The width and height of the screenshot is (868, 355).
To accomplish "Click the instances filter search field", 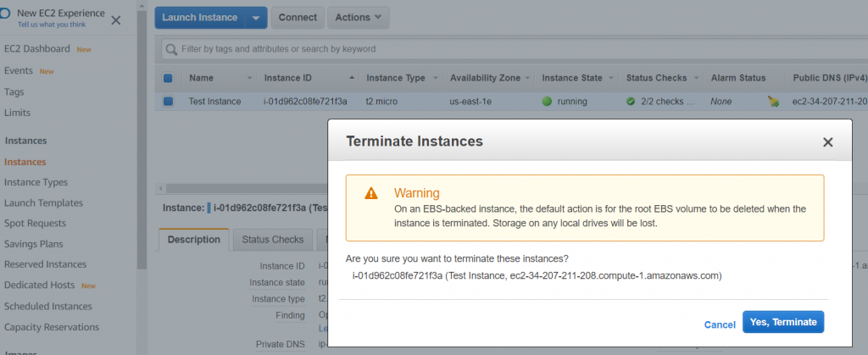I will [509, 49].
